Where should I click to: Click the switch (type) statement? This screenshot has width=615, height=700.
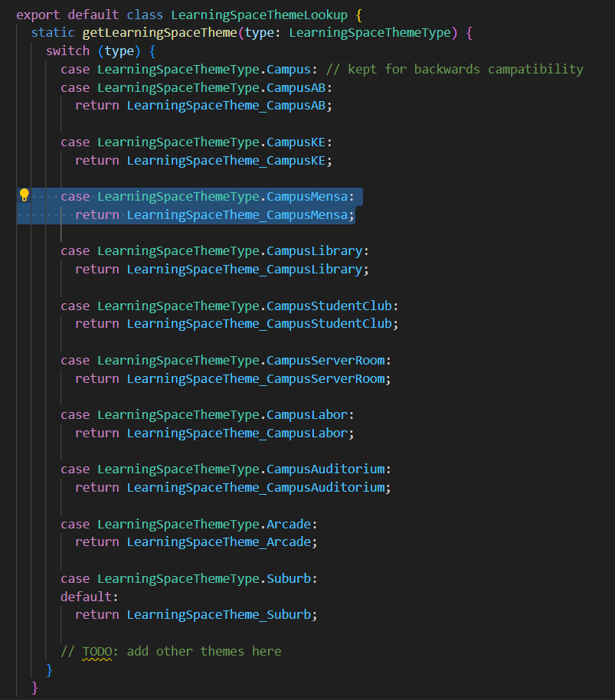(88, 50)
